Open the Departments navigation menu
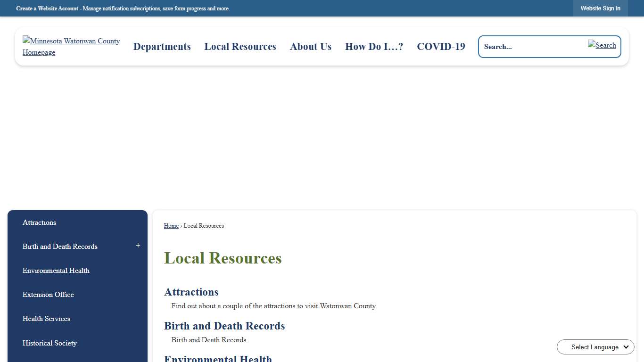This screenshot has width=644, height=362. (x=162, y=47)
